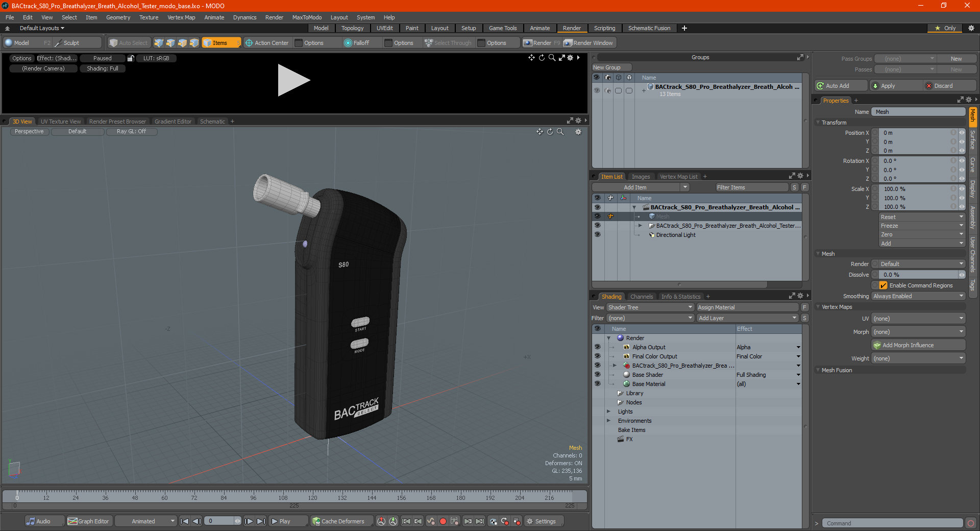Expand the Environments tree node
This screenshot has height=531, width=980.
[608, 421]
